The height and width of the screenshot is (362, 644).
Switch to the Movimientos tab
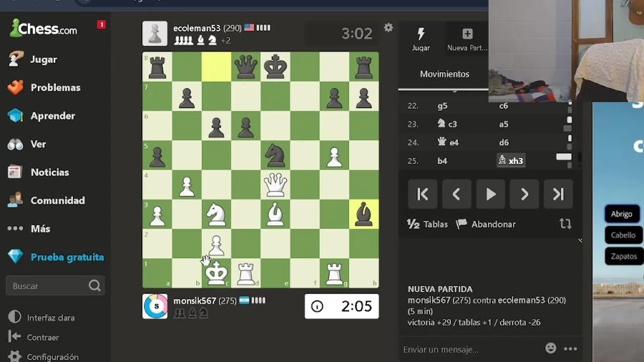click(x=445, y=74)
